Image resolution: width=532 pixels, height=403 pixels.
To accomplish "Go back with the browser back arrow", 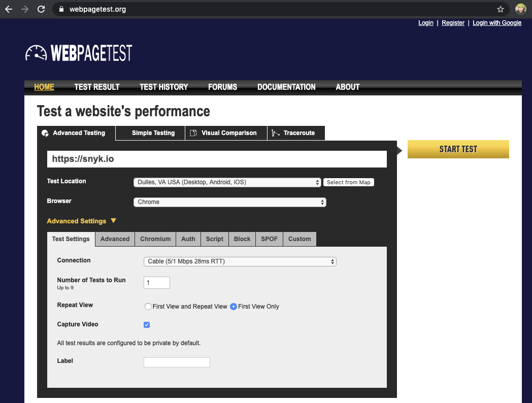I will pos(9,9).
